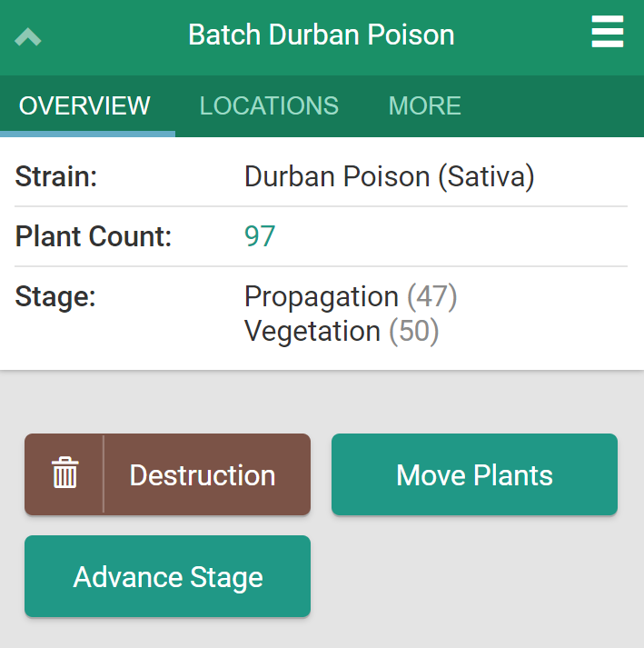
Task: Click the Stage field label
Action: 55,297
